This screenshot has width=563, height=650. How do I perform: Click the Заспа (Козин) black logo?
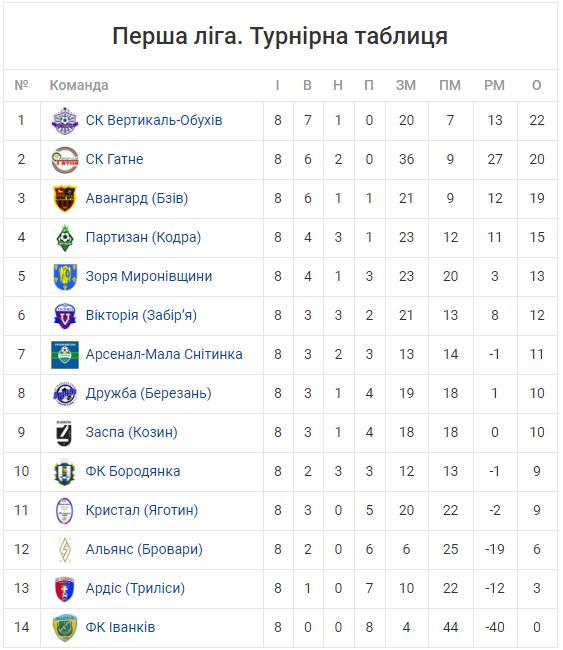click(64, 433)
